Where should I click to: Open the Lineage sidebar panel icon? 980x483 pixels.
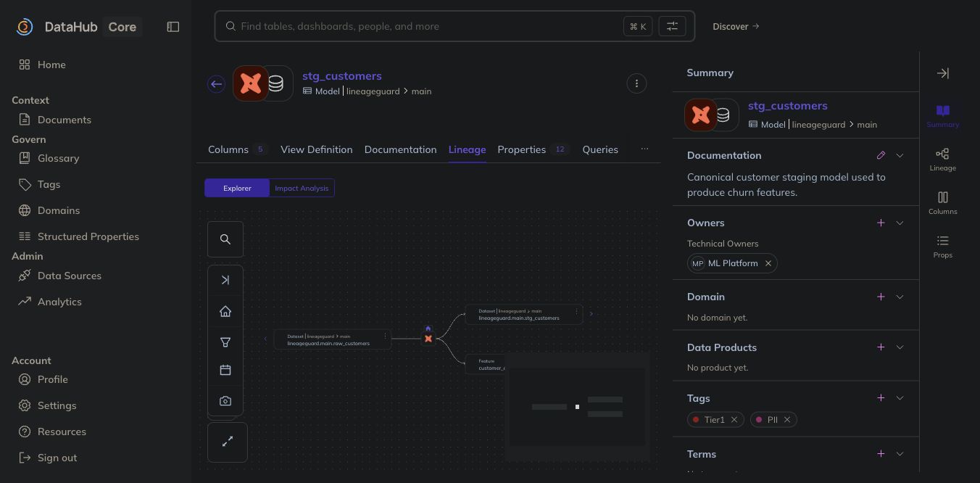tap(942, 159)
